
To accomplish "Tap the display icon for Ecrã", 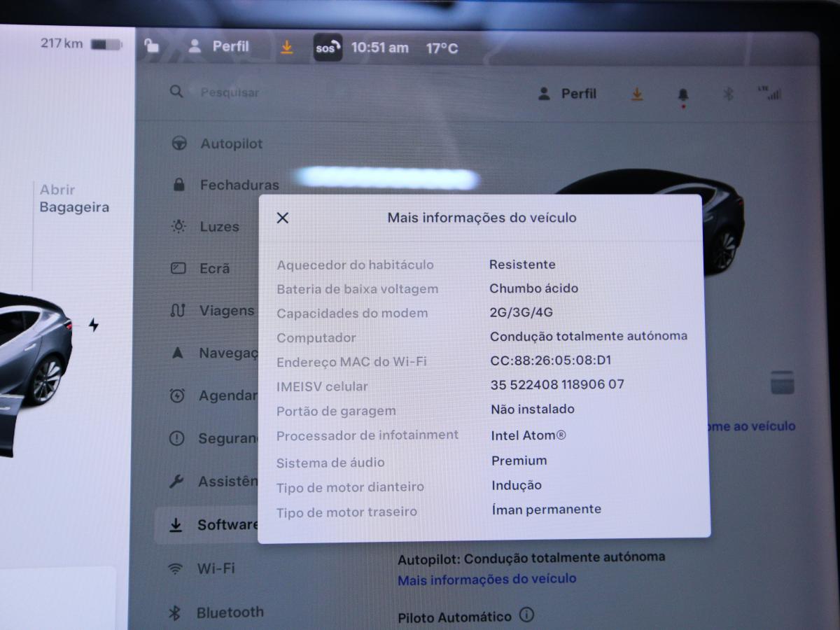I will coord(178,268).
